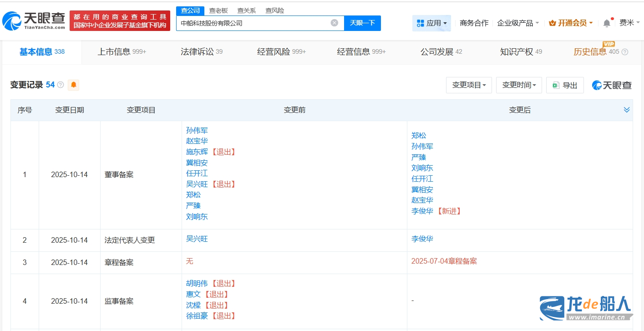
Task: Click the 开通会员 membership button
Action: coord(571,23)
